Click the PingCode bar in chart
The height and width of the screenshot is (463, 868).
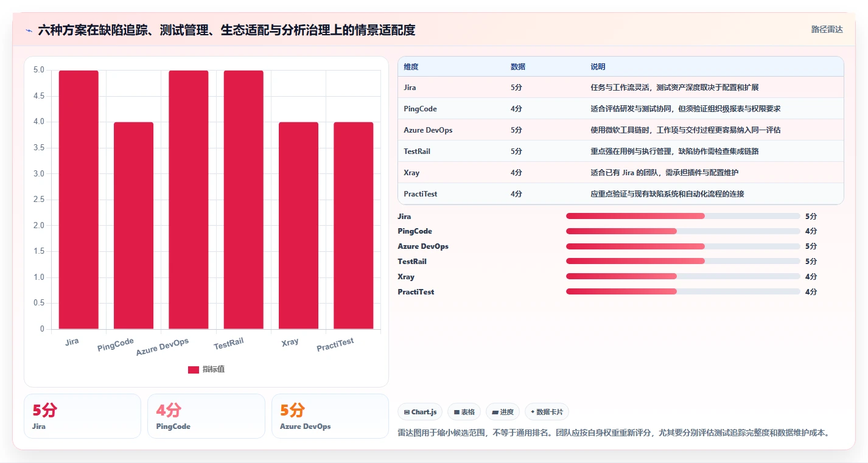[x=133, y=226]
